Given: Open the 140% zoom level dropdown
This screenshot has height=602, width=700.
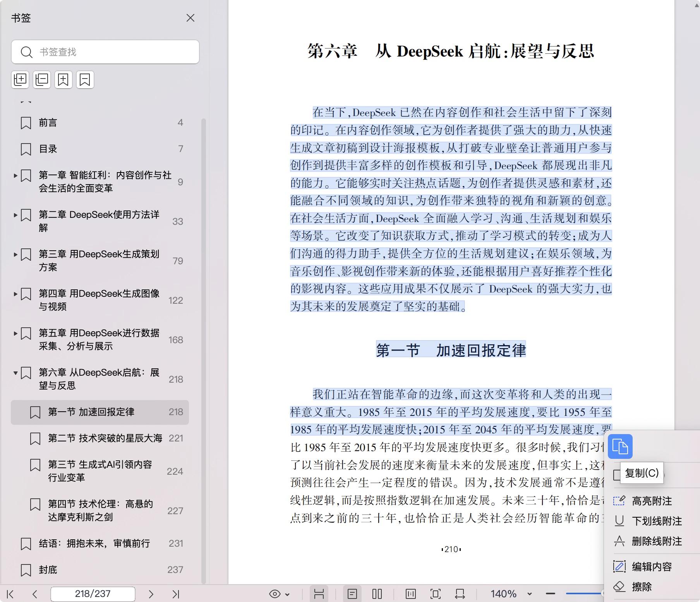Looking at the screenshot, I should pyautogui.click(x=530, y=594).
